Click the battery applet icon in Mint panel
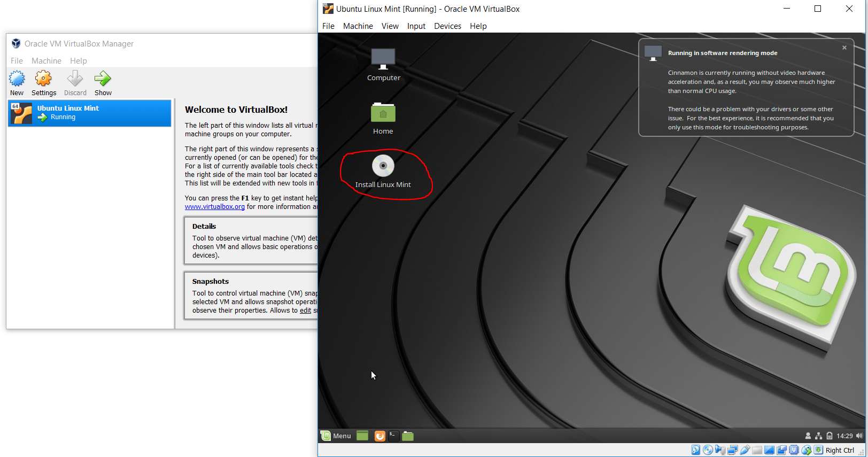This screenshot has width=868, height=457. tap(830, 436)
